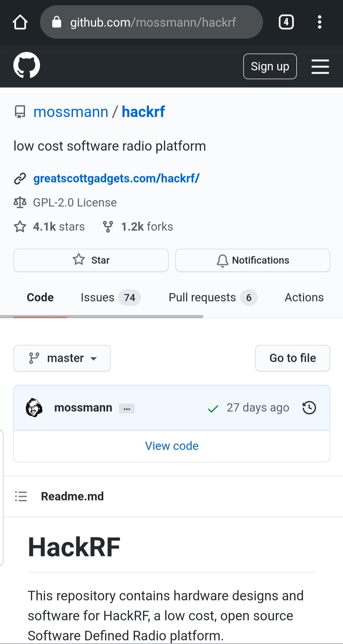The height and width of the screenshot is (644, 343).
Task: Click the View code link
Action: (172, 446)
